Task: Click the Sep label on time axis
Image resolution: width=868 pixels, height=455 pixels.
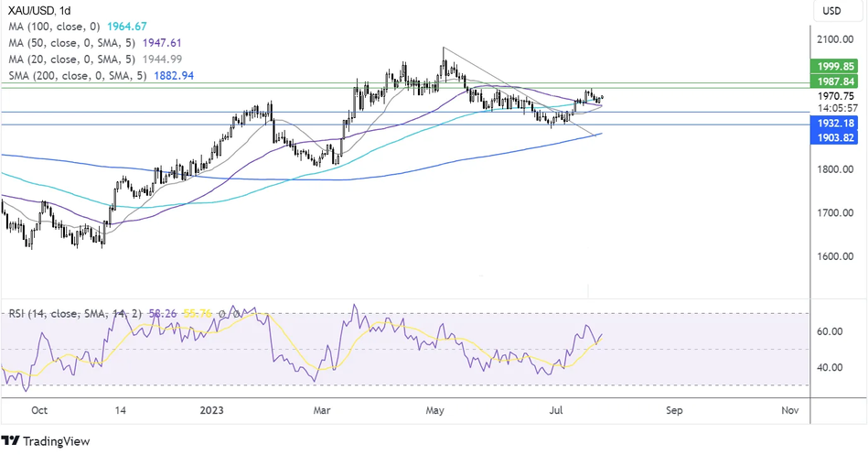Action: (x=674, y=410)
